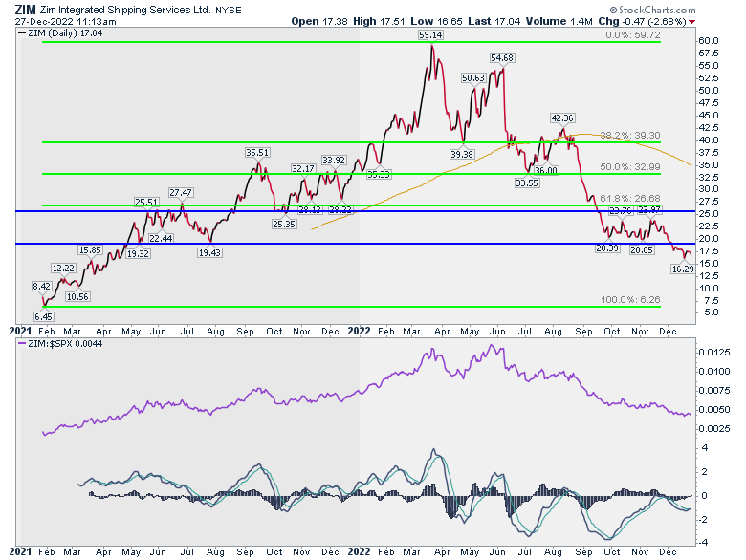Viewport: 746px width, 560px height.
Task: Click the Chg -0.47 (-2.68%) readout
Action: [x=642, y=21]
